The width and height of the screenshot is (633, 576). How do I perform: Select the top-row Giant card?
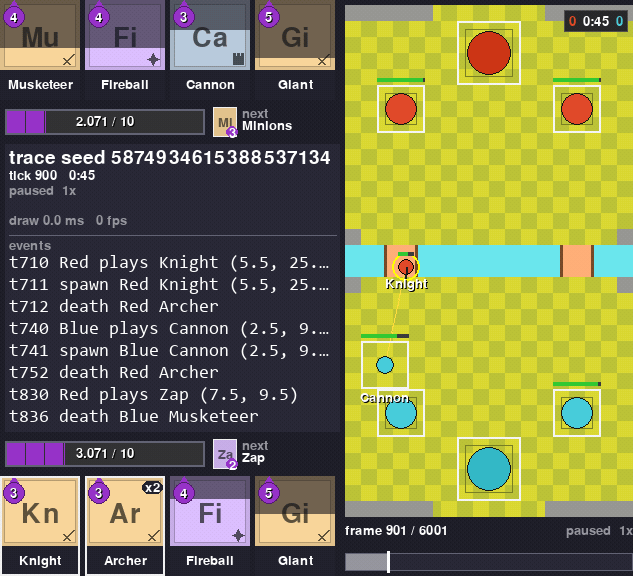(x=295, y=48)
